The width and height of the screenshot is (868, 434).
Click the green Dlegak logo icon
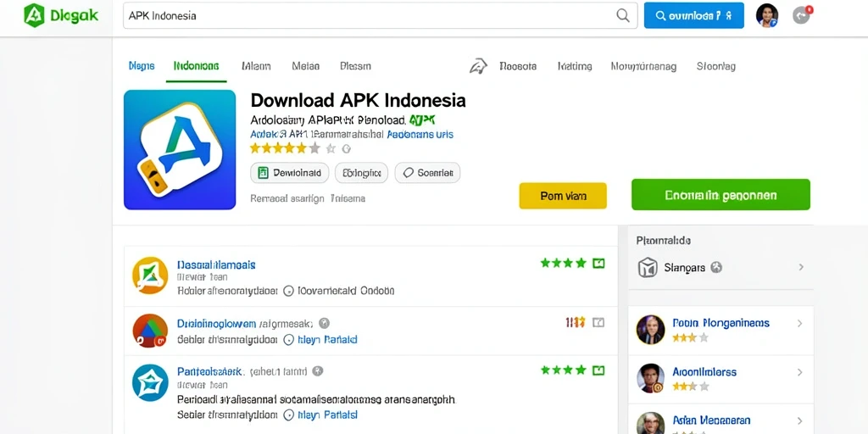coord(34,15)
